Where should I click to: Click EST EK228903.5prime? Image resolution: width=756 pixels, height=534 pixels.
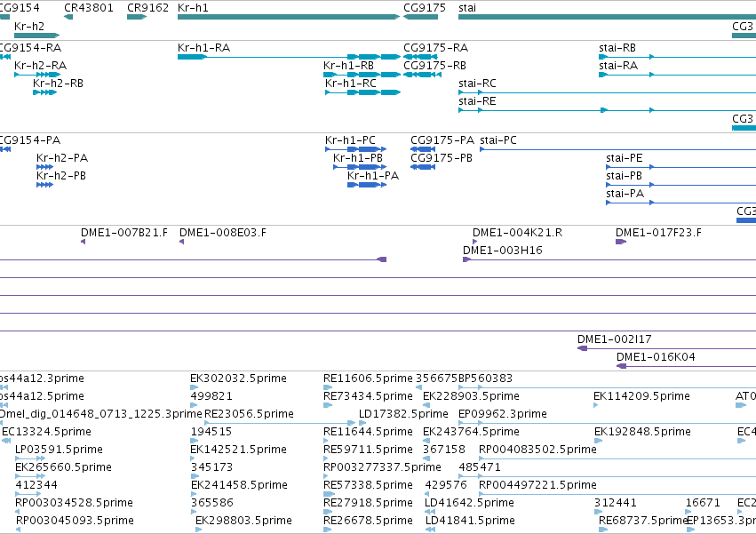pyautogui.click(x=426, y=405)
